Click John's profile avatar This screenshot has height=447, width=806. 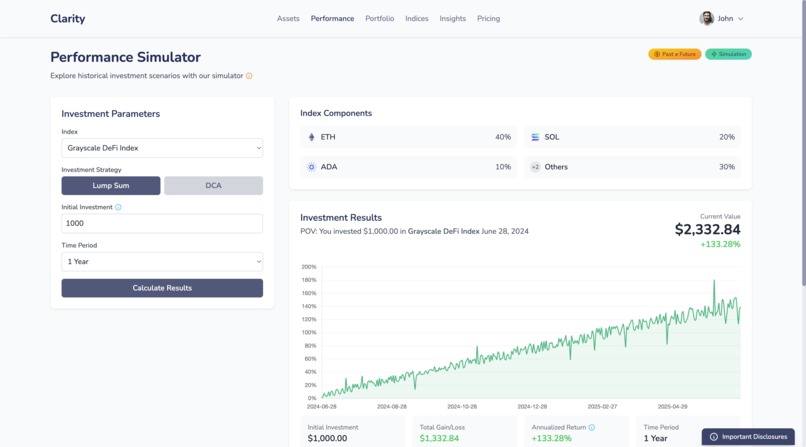(x=707, y=18)
